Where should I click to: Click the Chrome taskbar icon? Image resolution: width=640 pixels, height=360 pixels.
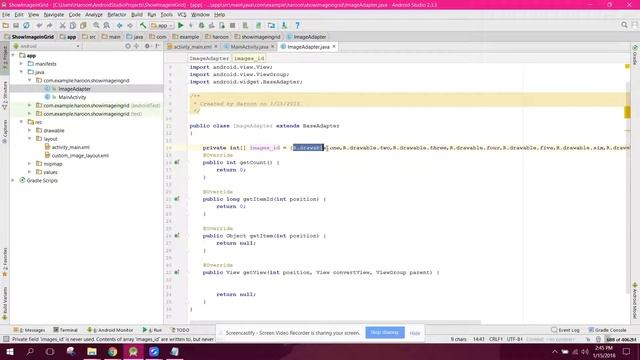pyautogui.click(x=113, y=351)
